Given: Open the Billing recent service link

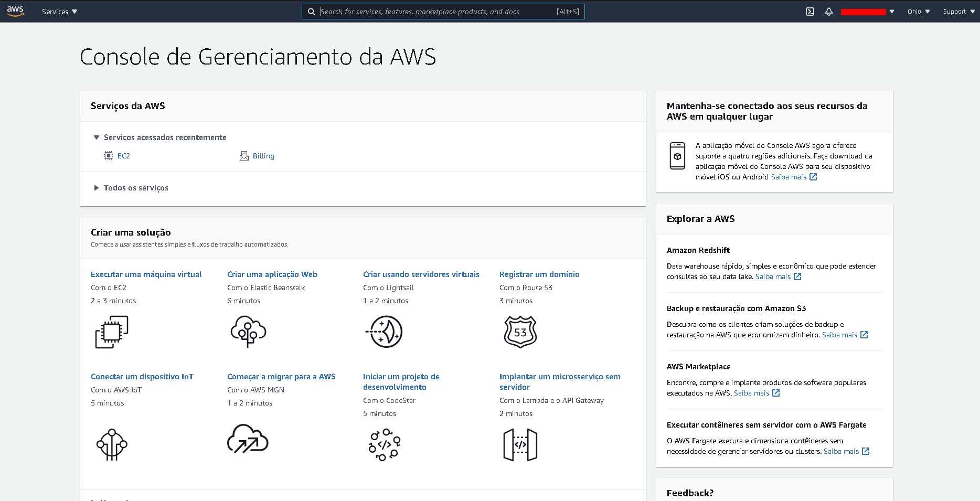Looking at the screenshot, I should point(263,156).
